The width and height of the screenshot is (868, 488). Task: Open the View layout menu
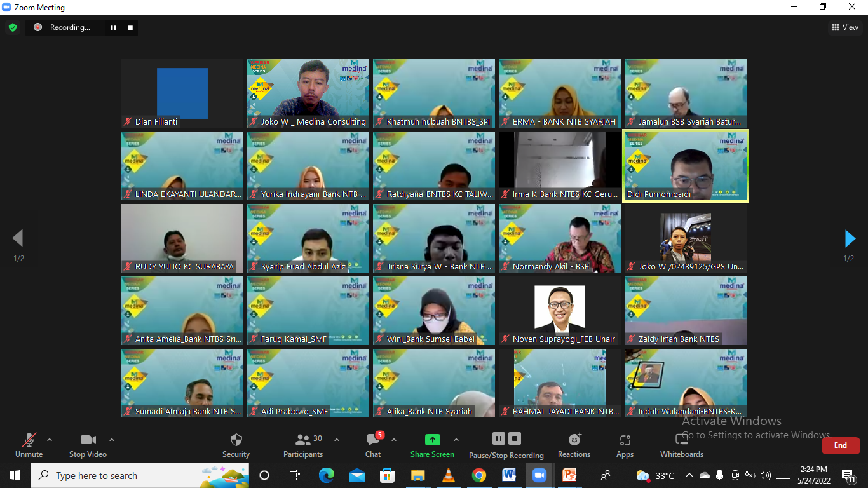845,27
